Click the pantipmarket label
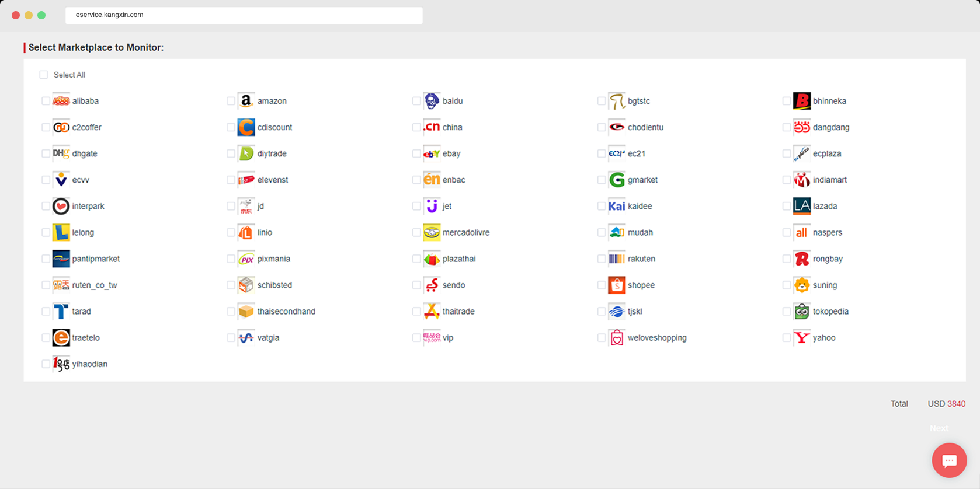Image resolution: width=980 pixels, height=489 pixels. (x=96, y=259)
